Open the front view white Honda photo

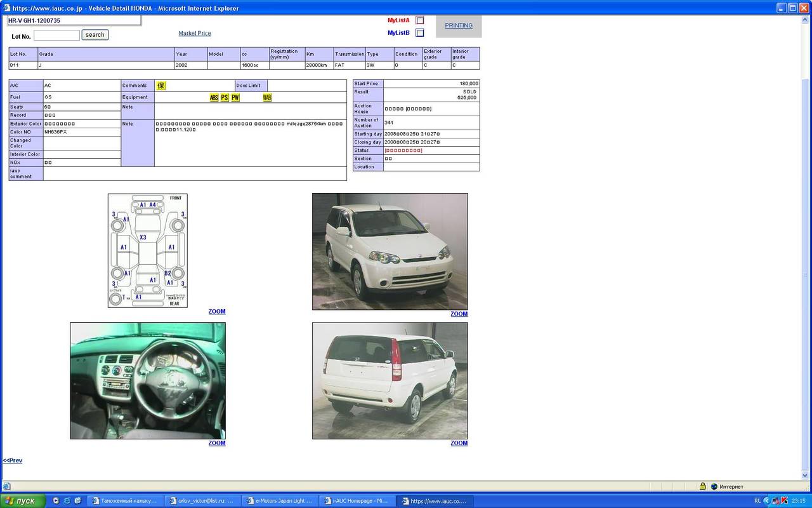(x=390, y=251)
